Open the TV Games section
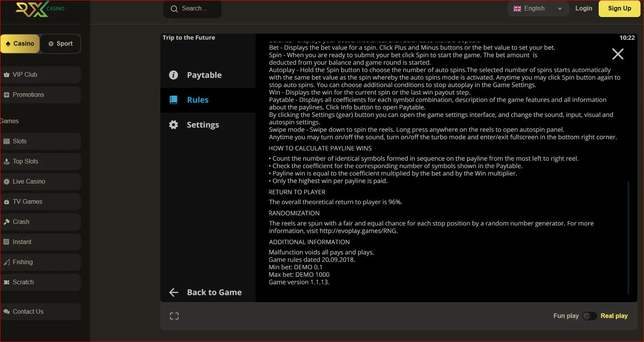Image resolution: width=644 pixels, height=342 pixels. pyautogui.click(x=41, y=202)
